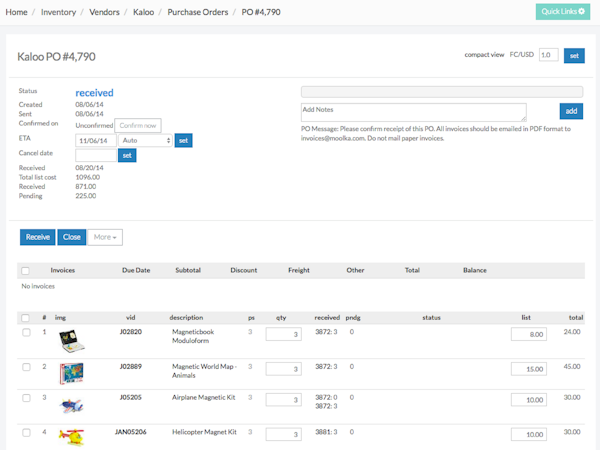Image resolution: width=600 pixels, height=450 pixels.
Task: Click the Balance column header
Action: (x=475, y=270)
